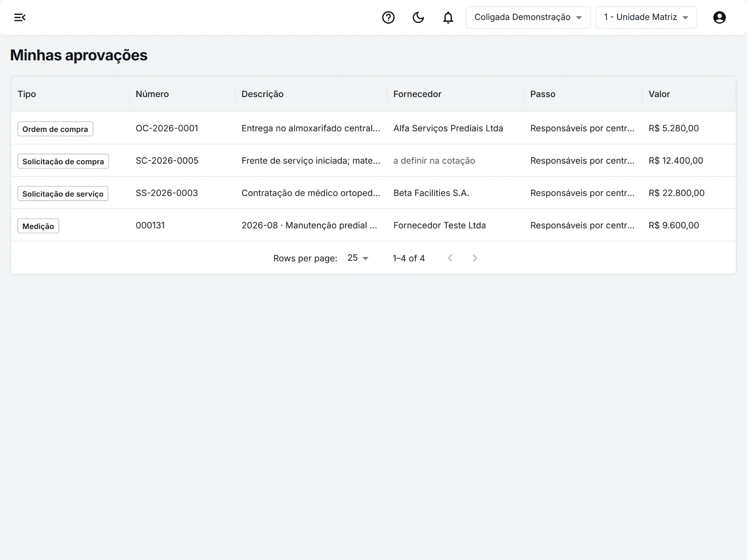
Task: Click the Fornecedor Teste Ltda cell
Action: tap(439, 225)
